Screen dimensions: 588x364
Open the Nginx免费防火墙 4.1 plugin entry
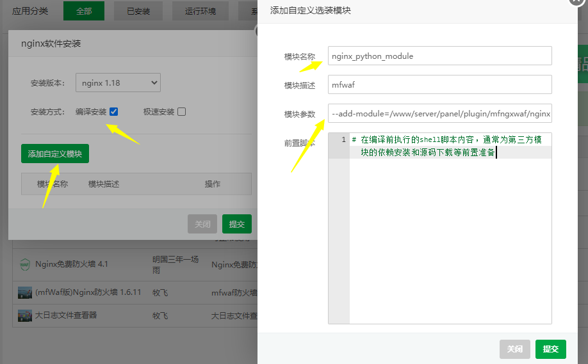coord(72,264)
